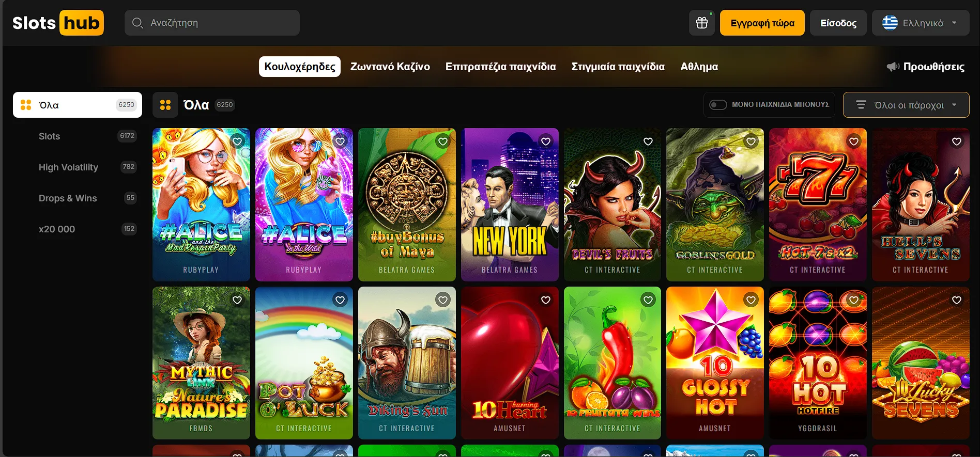Image resolution: width=980 pixels, height=457 pixels.
Task: Toggle favorite heart on Viking's Fun
Action: pos(442,300)
